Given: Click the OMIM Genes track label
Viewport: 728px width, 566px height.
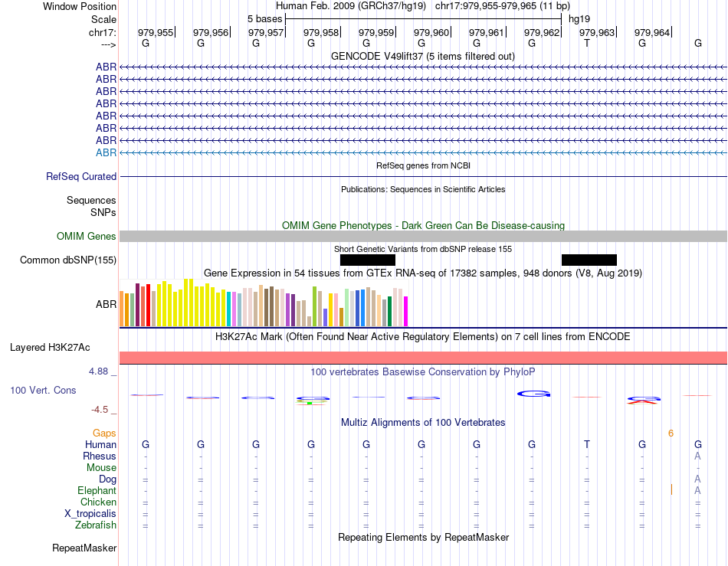Looking at the screenshot, I should tap(86, 236).
